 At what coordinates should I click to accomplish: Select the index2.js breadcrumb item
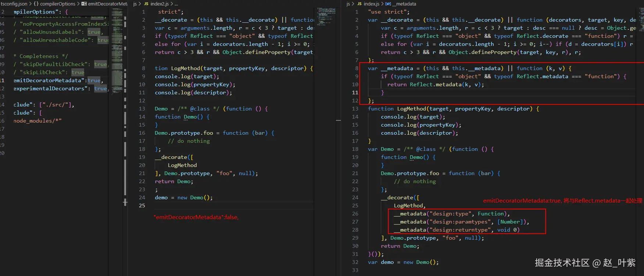[x=160, y=4]
